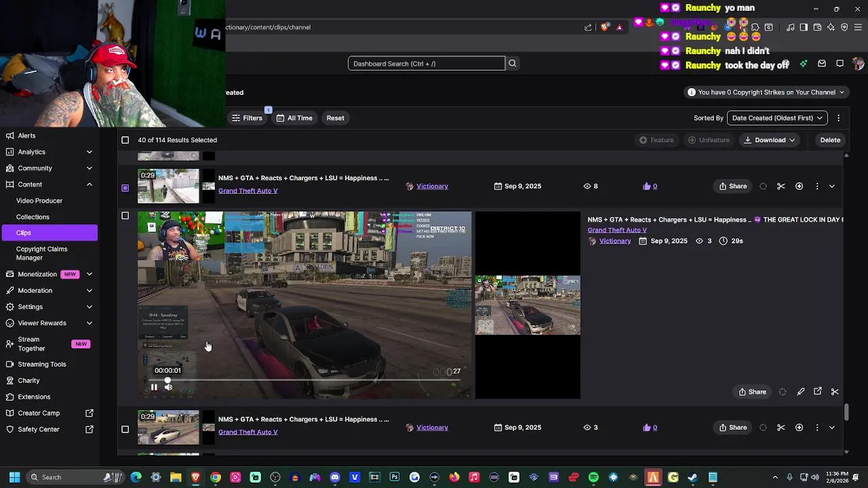Click the scissors edit icon on 8-views clip
This screenshot has height=488, width=868.
[781, 186]
